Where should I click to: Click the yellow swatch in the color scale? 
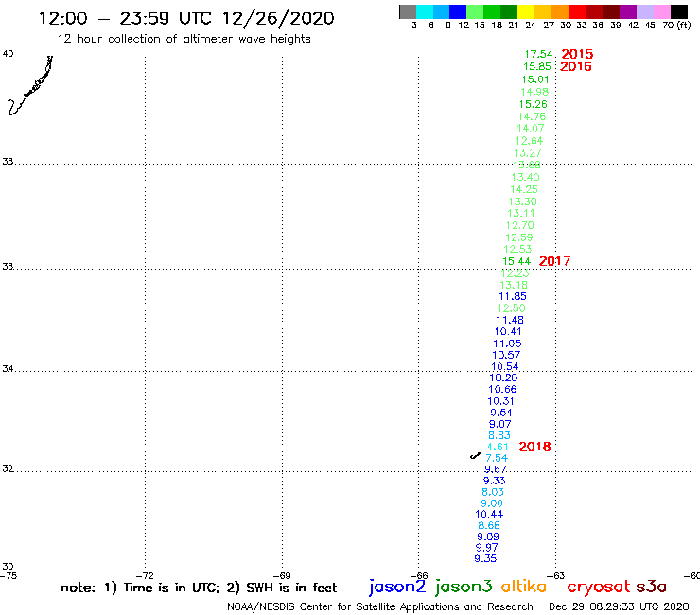click(526, 11)
